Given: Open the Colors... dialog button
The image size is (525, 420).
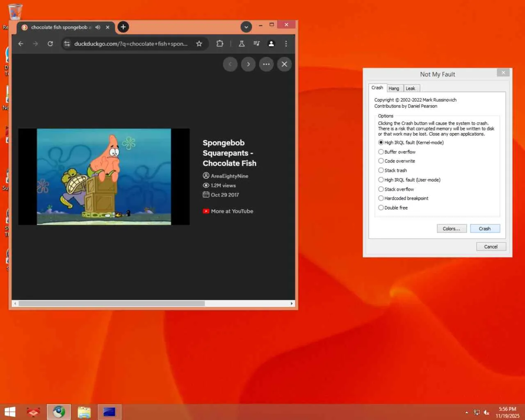Looking at the screenshot, I should coord(452,228).
